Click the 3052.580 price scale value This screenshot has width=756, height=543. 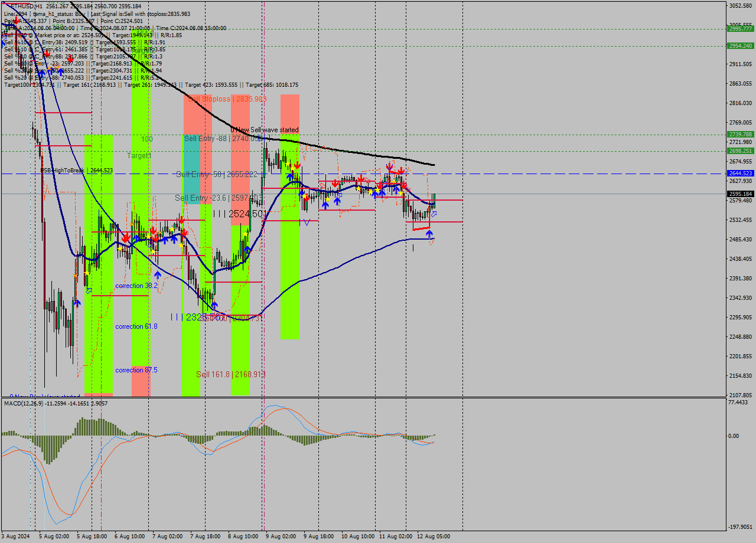tap(741, 6)
